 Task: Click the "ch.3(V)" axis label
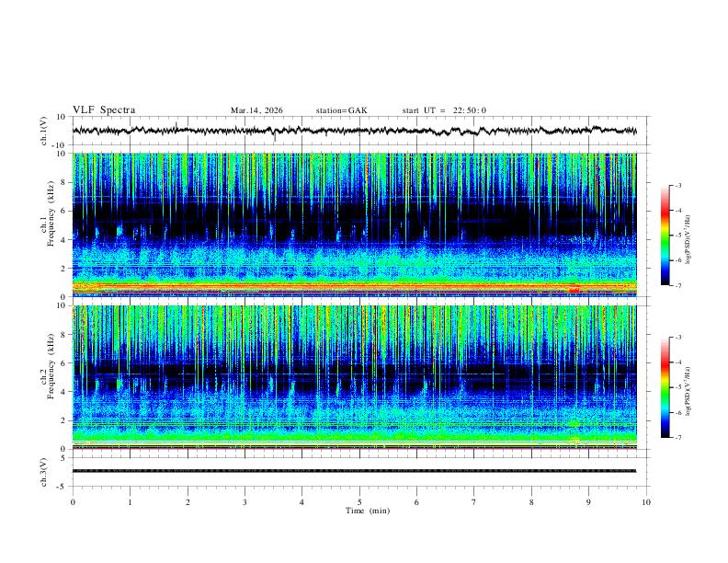pos(44,473)
